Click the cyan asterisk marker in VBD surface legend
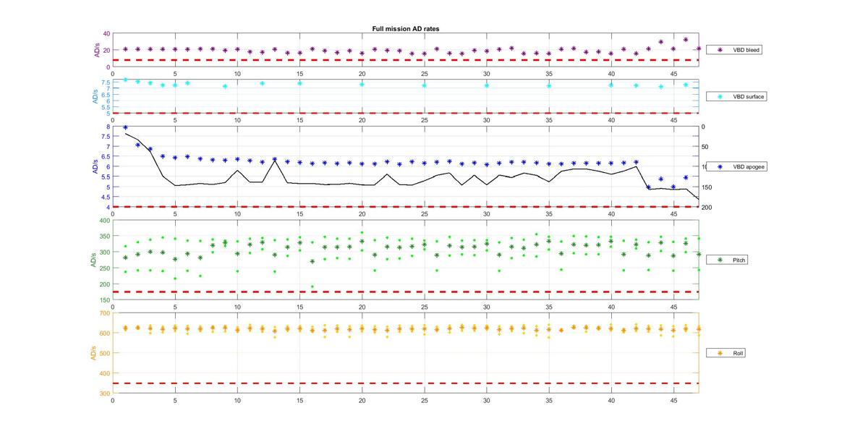Image resolution: width=868 pixels, height=442 pixels. (x=720, y=96)
